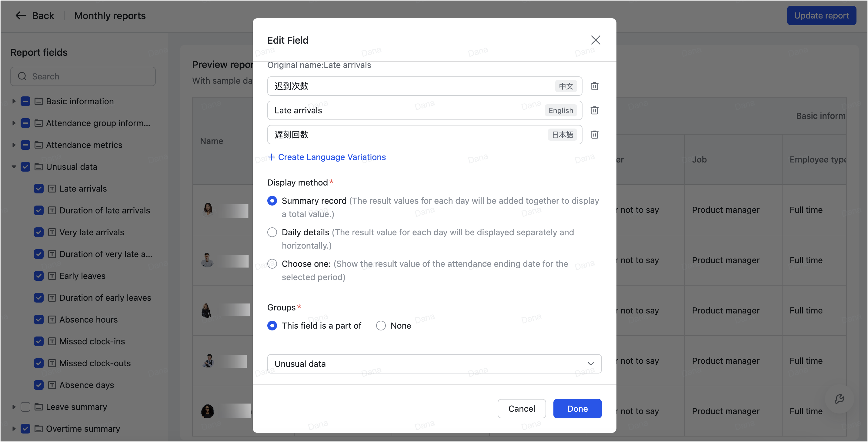Click the Done button

pyautogui.click(x=577, y=409)
